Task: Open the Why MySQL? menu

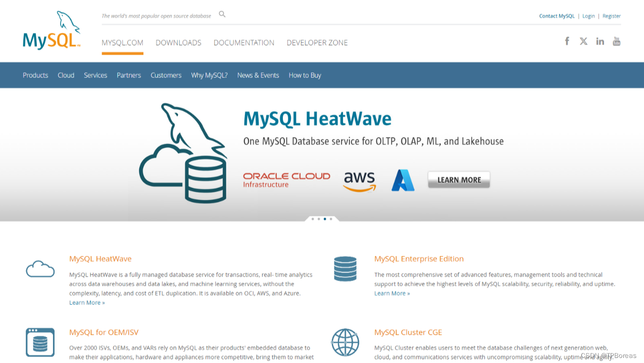Action: click(x=209, y=75)
